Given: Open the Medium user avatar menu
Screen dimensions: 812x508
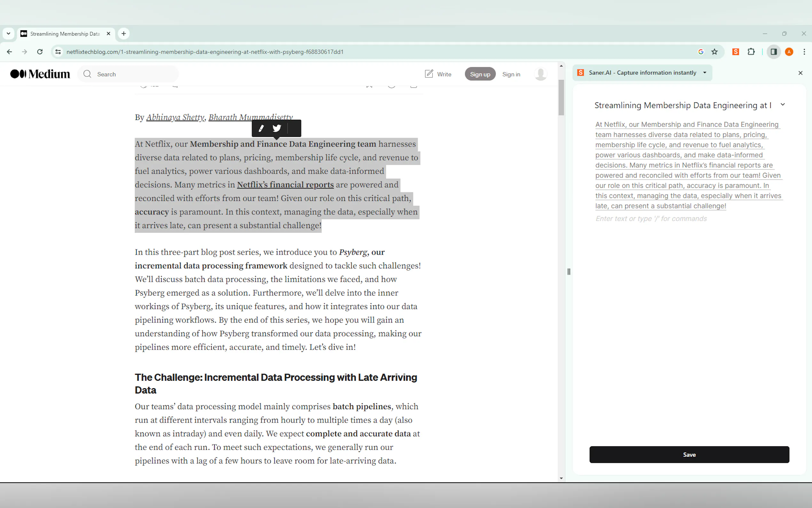Looking at the screenshot, I should pyautogui.click(x=541, y=74).
